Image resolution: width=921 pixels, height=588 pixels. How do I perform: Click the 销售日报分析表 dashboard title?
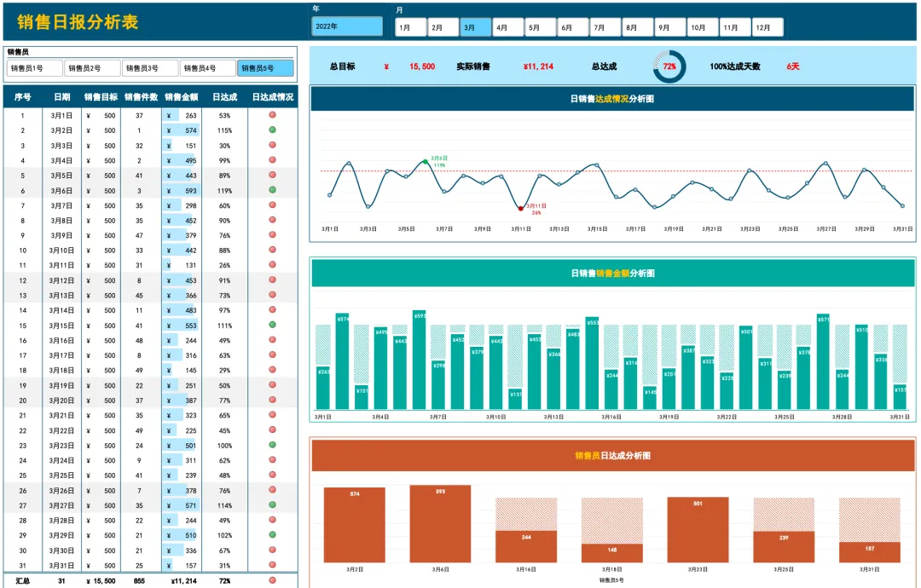[78, 22]
